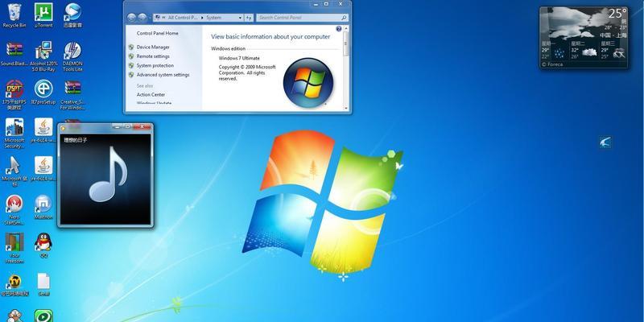Click the All Control Panel breadcrumb

[x=183, y=18]
